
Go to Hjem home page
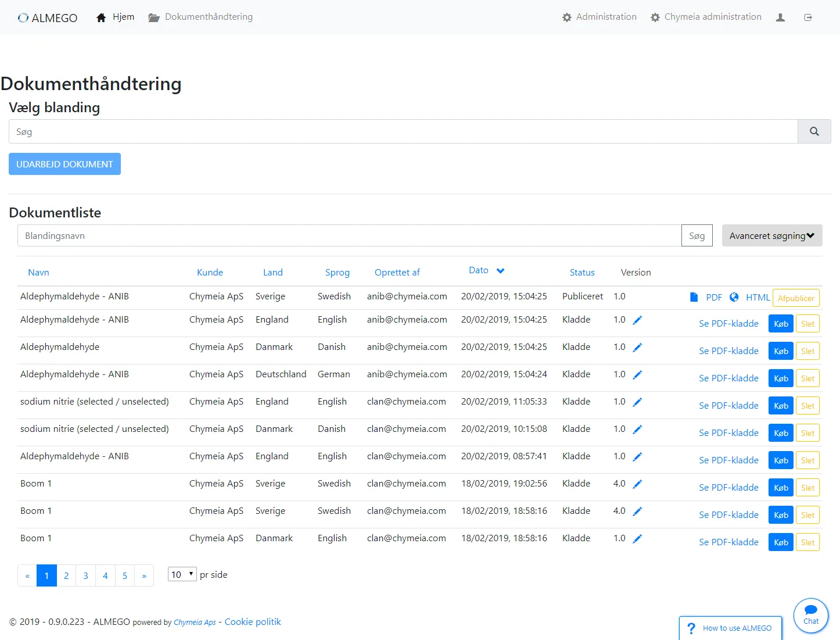[x=115, y=17]
